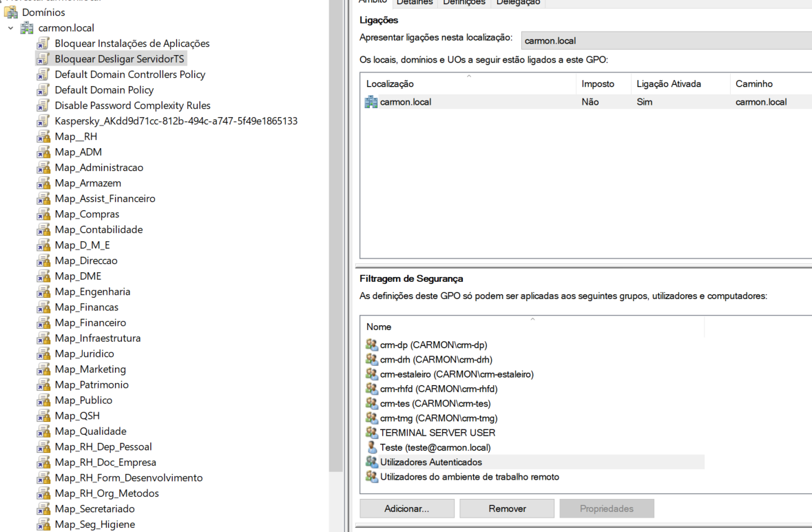Click the Map_Engenharia GPO icon
This screenshot has width=812, height=532.
43,292
